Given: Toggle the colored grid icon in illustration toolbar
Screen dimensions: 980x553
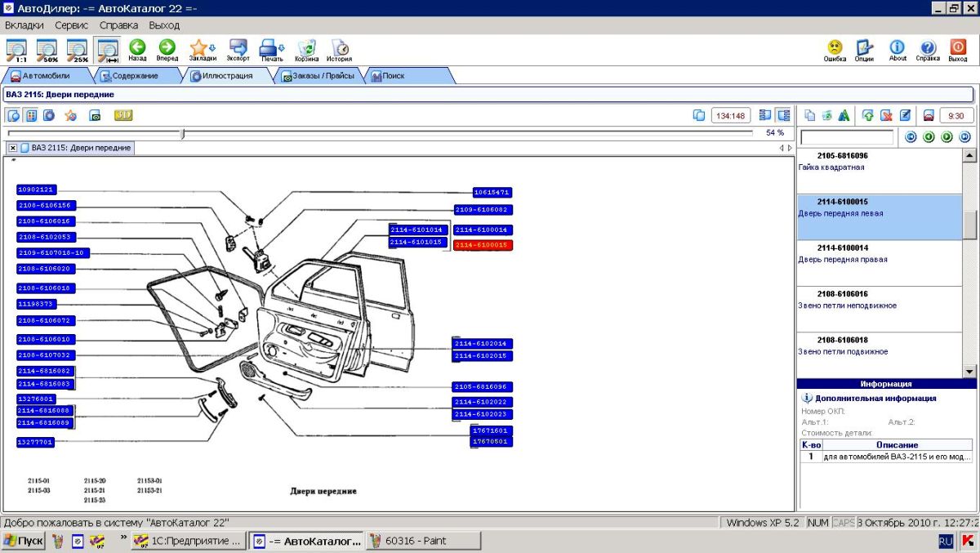Looking at the screenshot, I should click(x=31, y=115).
